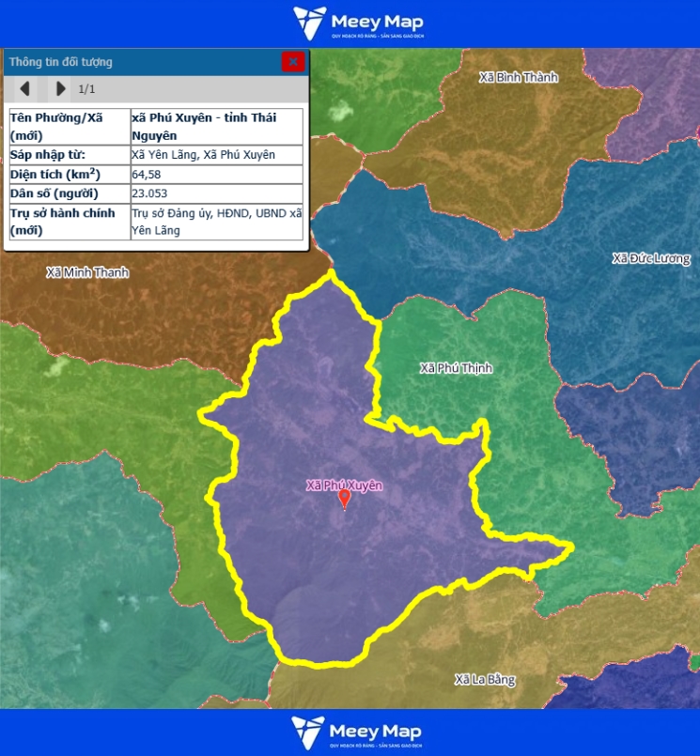The image size is (700, 756).
Task: Pick the Xã Minh Thanh map label
Action: point(87,272)
